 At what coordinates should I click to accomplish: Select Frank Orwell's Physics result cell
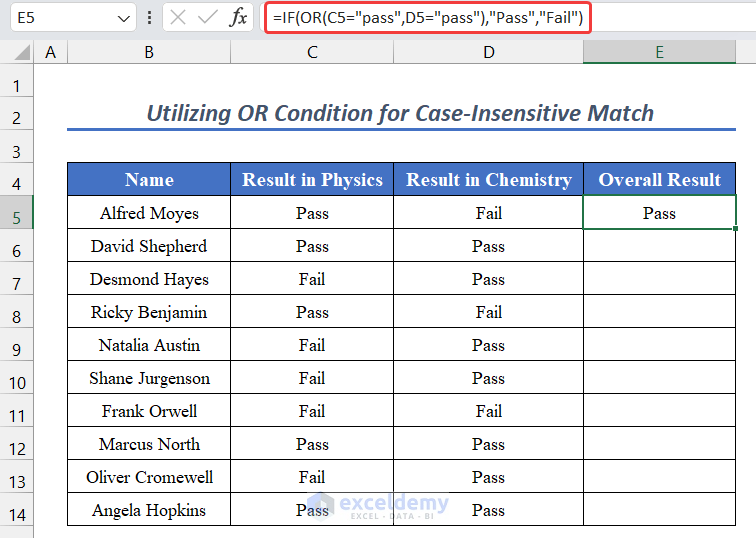pos(312,411)
